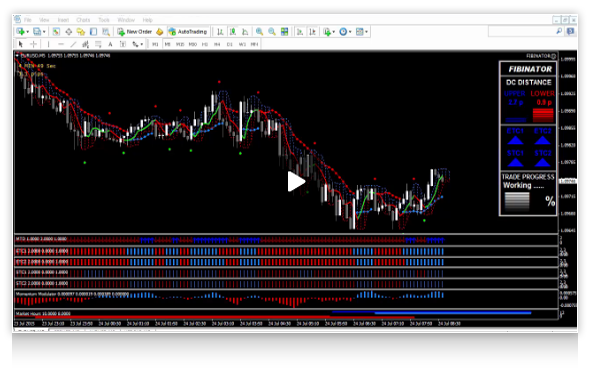591x373 pixels.
Task: Switch chart to H1 timeframe
Action: point(205,44)
